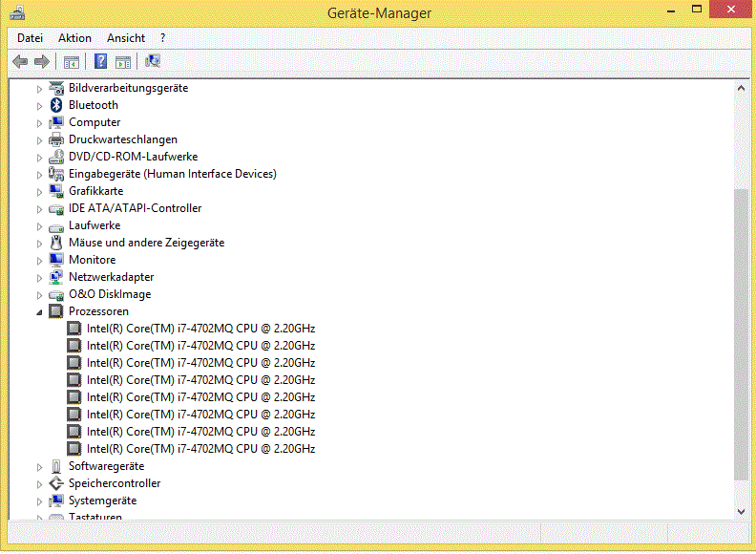
Task: Select the DVD/CD-ROM-Laufwerke label
Action: tap(133, 157)
